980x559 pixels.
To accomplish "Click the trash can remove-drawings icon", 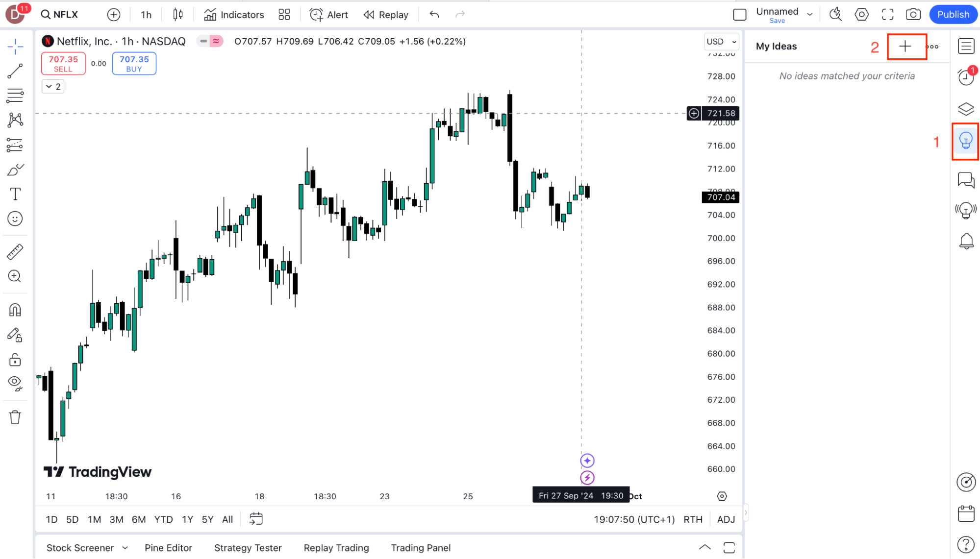I will (15, 417).
